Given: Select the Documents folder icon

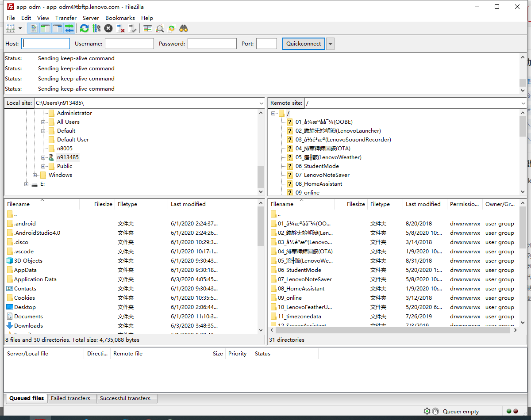Looking at the screenshot, I should pyautogui.click(x=10, y=317).
